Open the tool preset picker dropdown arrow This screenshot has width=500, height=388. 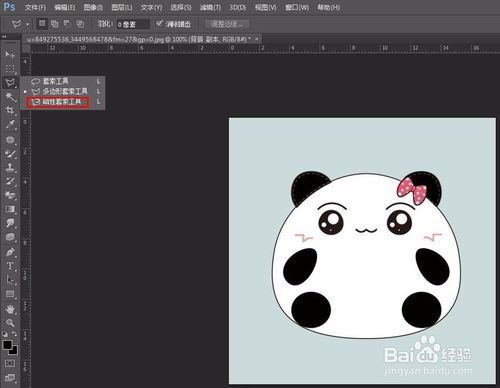click(27, 24)
